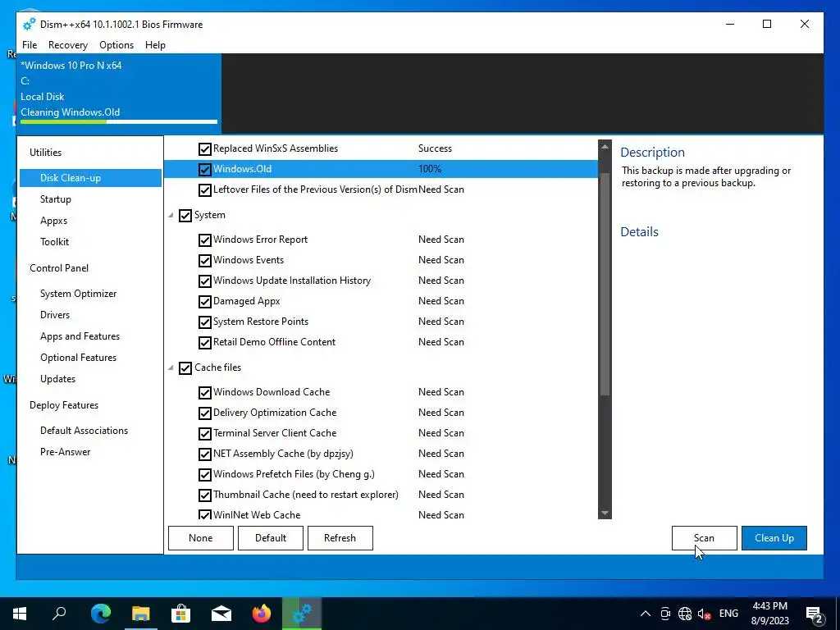Click ENG language indicator

728,614
